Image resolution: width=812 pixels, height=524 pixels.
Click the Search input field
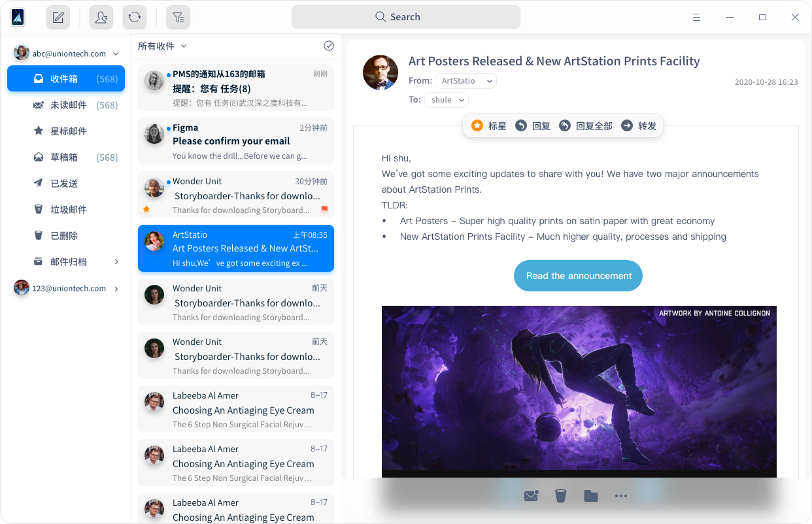pos(406,17)
